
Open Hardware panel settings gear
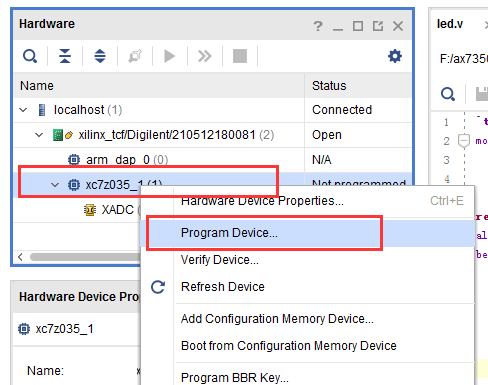point(395,56)
